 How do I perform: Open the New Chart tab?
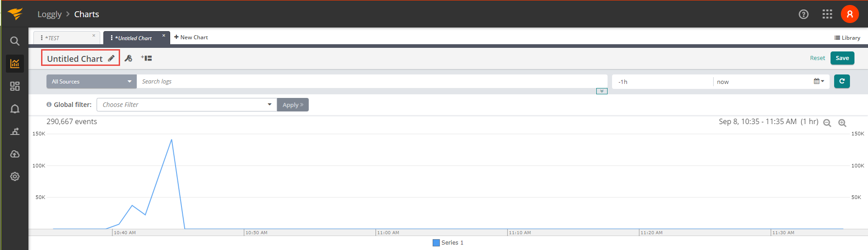191,37
